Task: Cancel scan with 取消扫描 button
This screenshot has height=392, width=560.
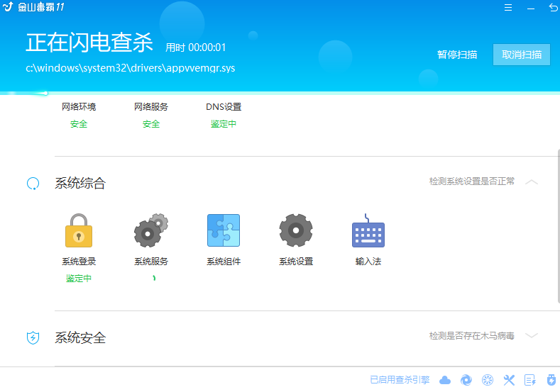Action: pos(522,55)
